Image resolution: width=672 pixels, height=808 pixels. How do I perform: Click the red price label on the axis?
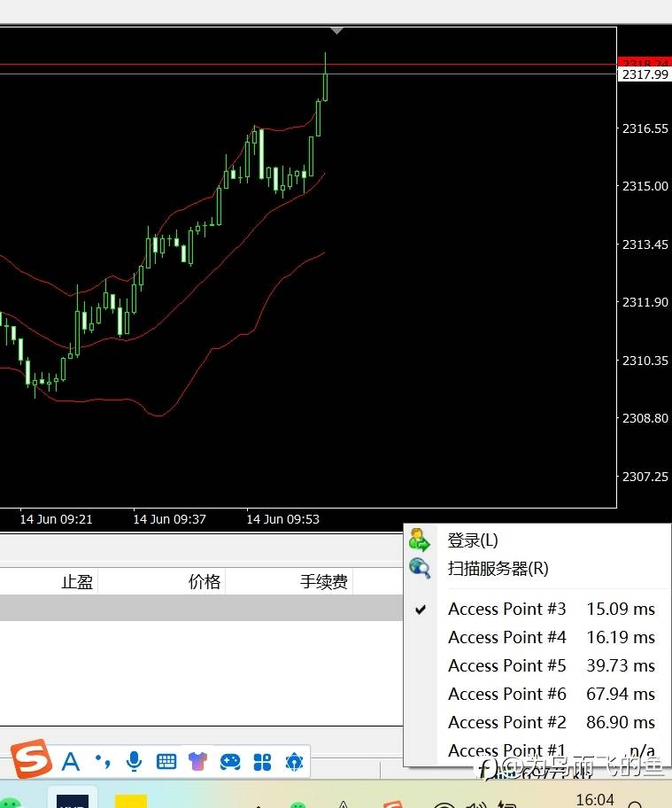[645, 62]
